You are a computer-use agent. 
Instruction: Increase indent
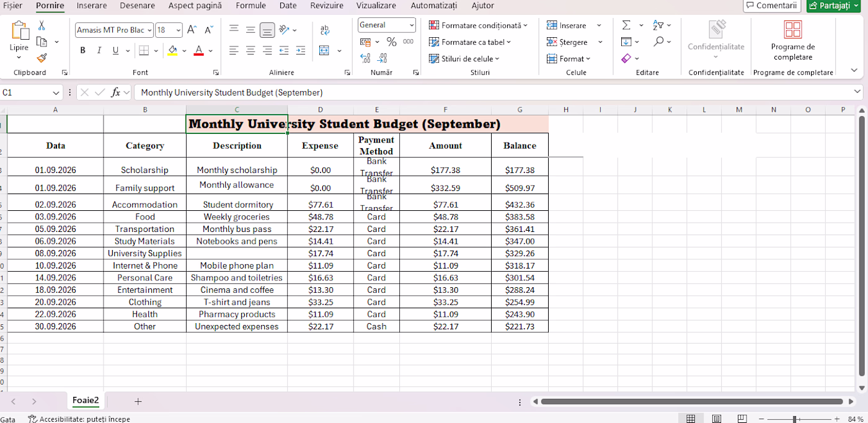301,51
